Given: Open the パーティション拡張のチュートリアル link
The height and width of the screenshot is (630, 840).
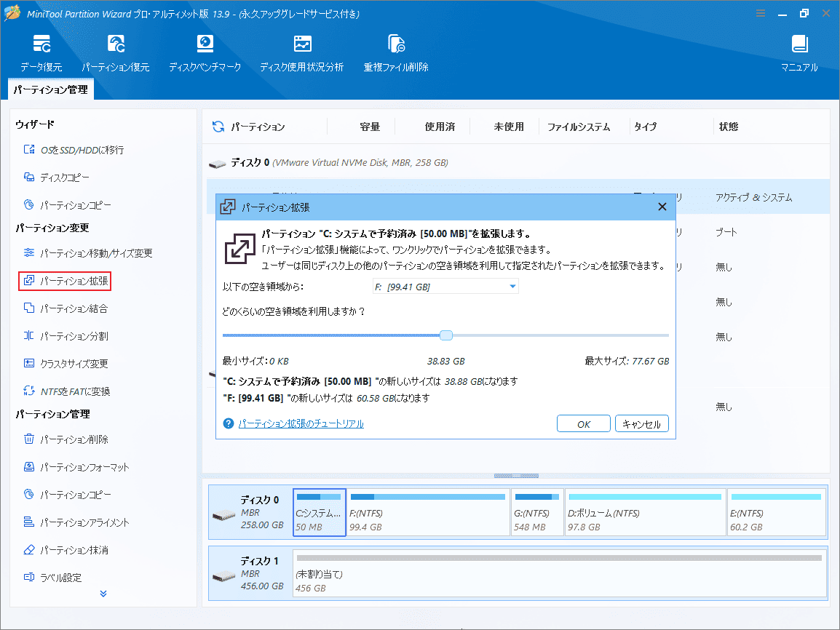Looking at the screenshot, I should 301,423.
